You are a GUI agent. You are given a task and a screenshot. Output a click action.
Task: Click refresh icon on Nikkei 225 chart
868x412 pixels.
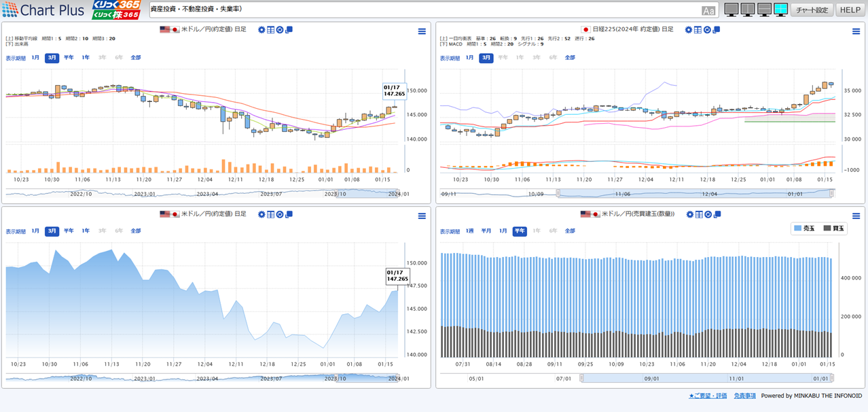[707, 30]
